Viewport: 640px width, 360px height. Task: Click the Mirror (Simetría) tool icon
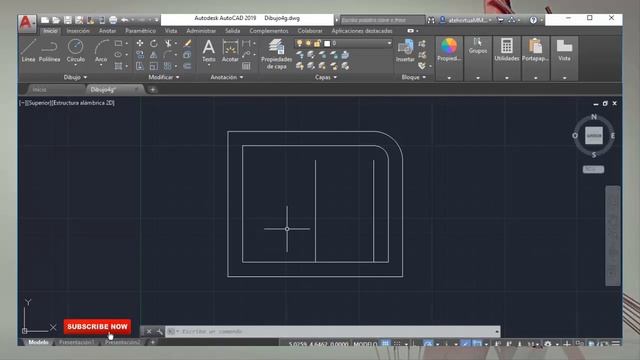[x=153, y=55]
